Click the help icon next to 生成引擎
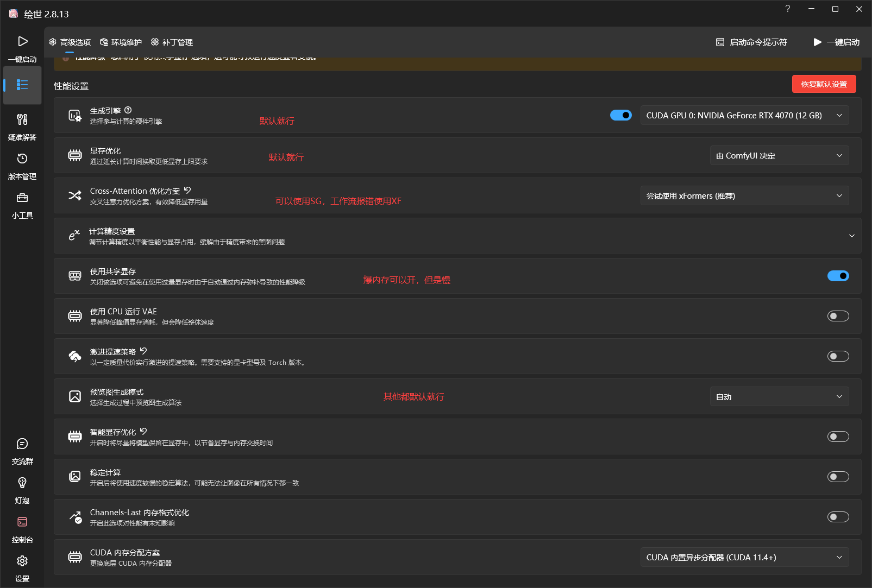Image resolution: width=872 pixels, height=588 pixels. coord(128,110)
